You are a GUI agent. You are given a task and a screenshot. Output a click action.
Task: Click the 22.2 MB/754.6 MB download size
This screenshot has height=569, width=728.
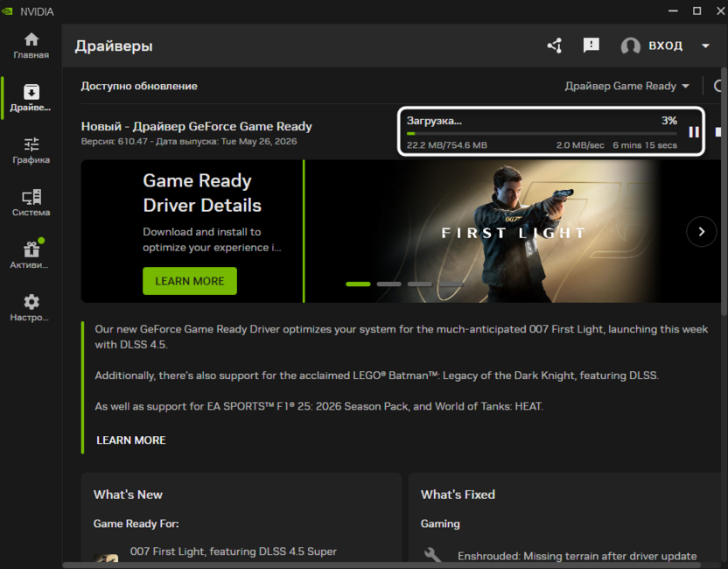point(447,145)
